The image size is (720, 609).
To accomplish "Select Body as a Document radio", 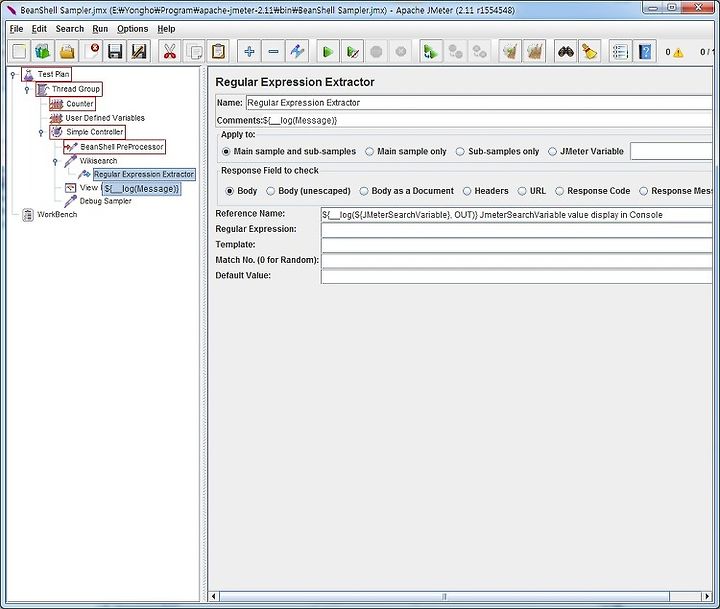I will (x=364, y=191).
